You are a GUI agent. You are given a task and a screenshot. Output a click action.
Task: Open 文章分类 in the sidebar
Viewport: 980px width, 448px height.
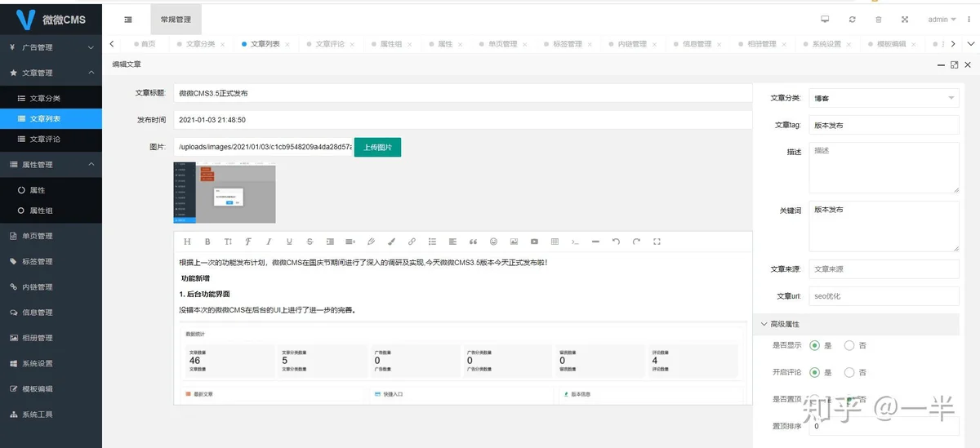click(x=51, y=98)
